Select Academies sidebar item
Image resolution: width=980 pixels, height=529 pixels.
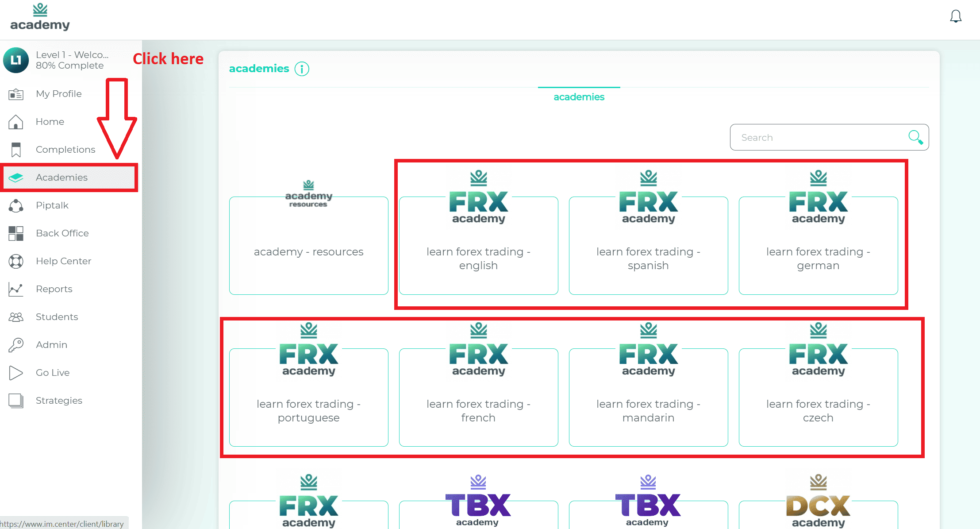click(69, 178)
